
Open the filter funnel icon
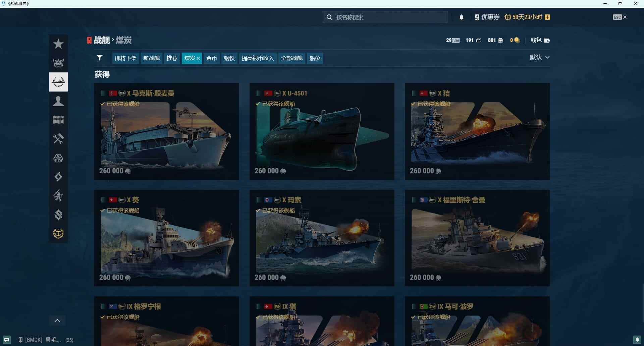pyautogui.click(x=100, y=58)
